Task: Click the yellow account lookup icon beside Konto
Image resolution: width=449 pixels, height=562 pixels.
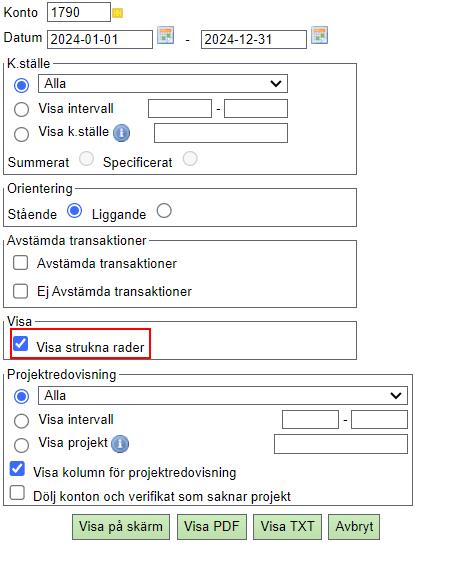Action: pyautogui.click(x=118, y=13)
